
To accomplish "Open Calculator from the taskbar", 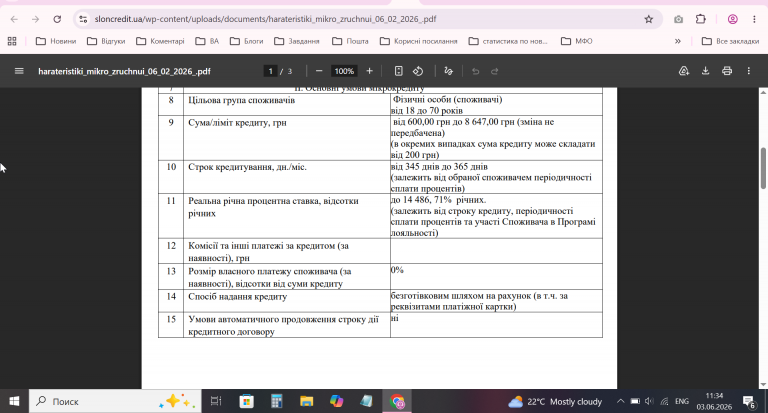I will (x=277, y=401).
